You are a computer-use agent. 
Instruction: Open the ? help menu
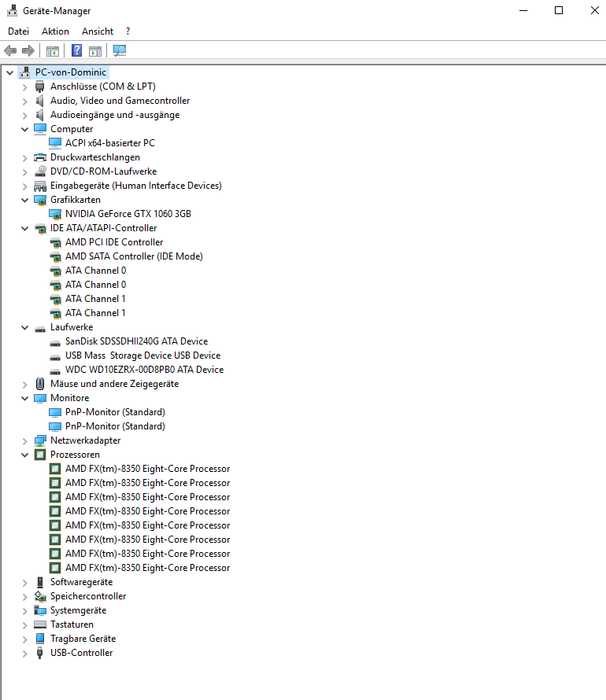[128, 31]
